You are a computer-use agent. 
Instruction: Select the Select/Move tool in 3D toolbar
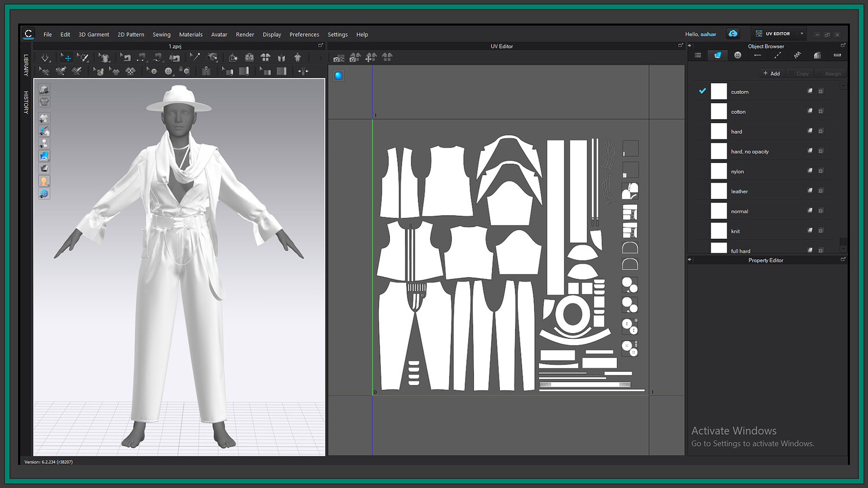point(67,58)
